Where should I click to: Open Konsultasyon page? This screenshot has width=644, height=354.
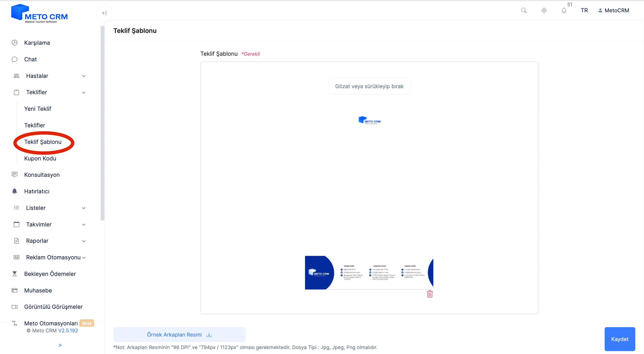42,175
